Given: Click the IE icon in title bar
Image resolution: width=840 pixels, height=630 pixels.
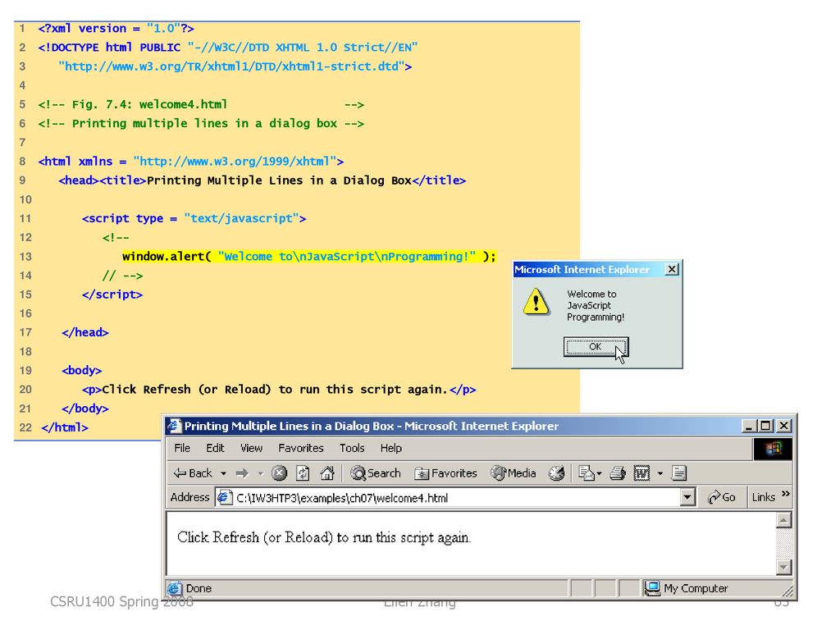Looking at the screenshot, I should (174, 426).
